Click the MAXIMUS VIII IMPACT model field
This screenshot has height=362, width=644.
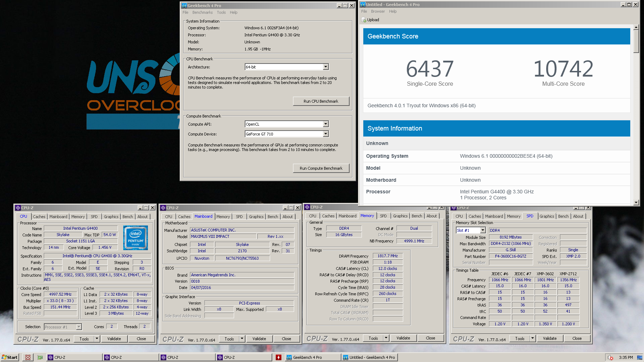coord(223,236)
